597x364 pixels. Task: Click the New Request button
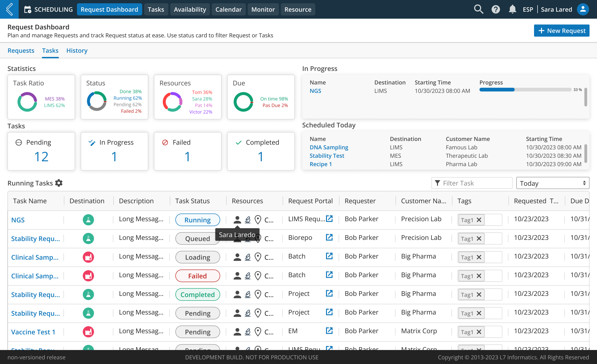(x=561, y=31)
